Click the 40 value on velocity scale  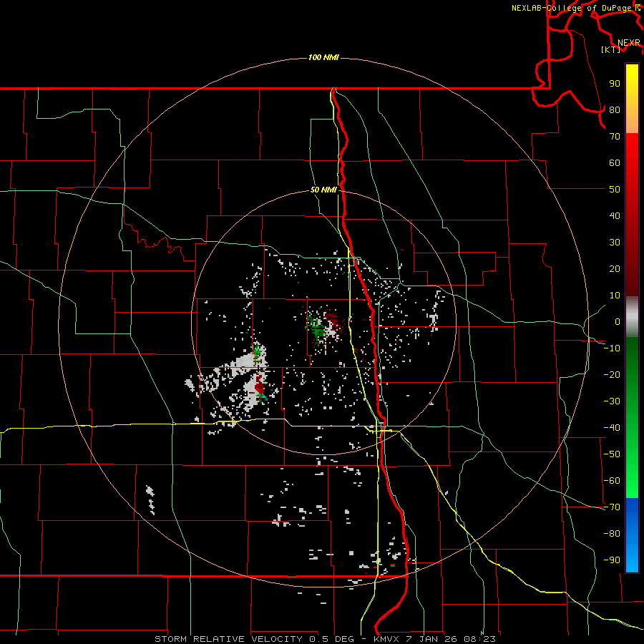615,215
